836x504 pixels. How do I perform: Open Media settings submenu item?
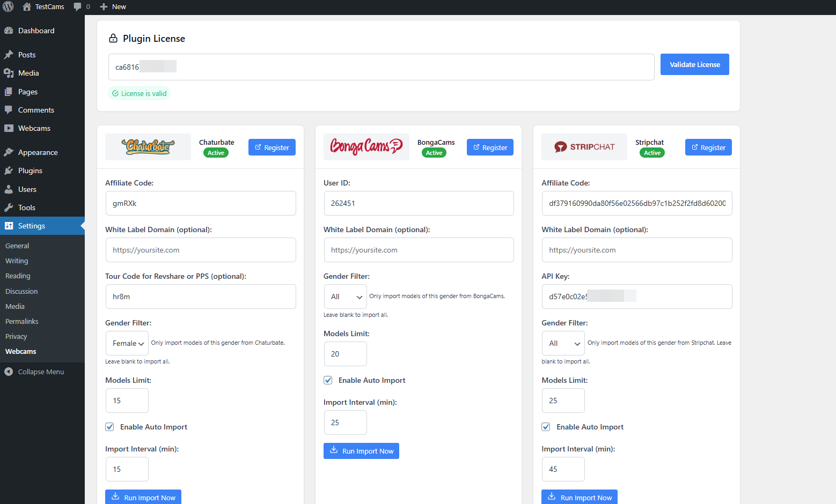15,306
